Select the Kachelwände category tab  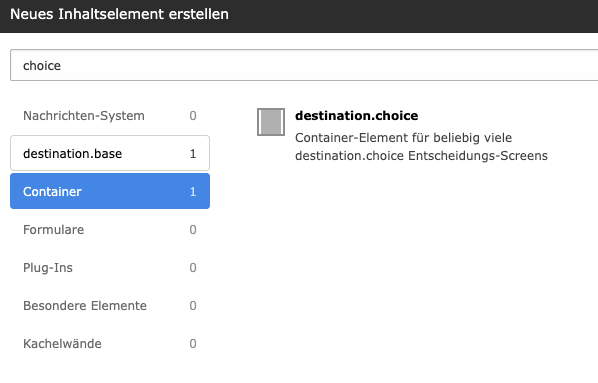coord(110,344)
